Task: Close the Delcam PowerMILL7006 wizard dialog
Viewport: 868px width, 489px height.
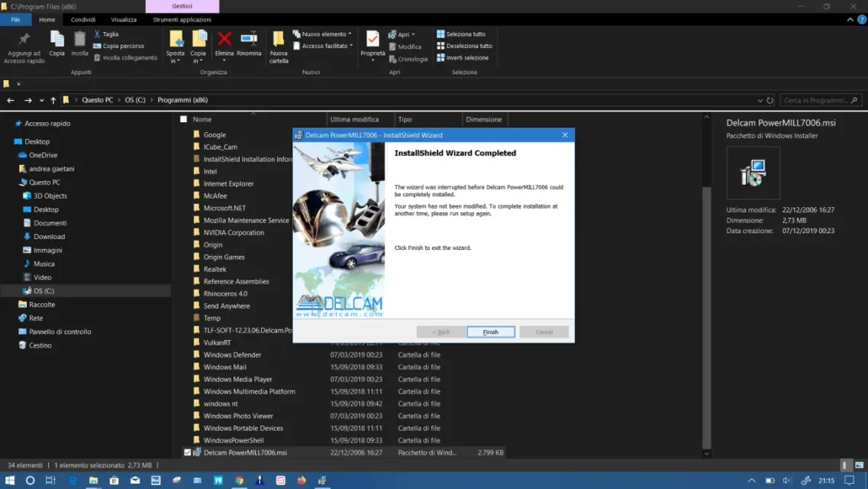Action: click(x=565, y=135)
